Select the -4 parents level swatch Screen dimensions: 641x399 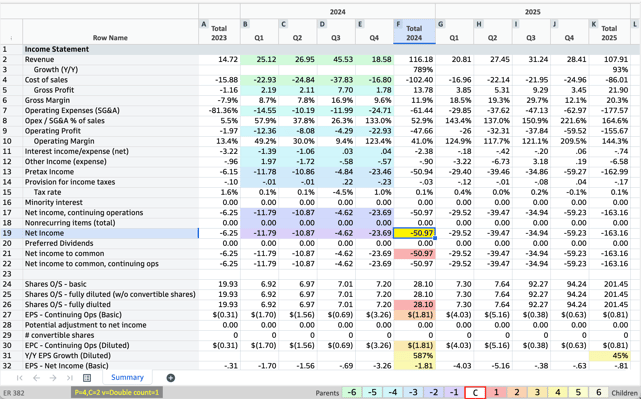click(x=392, y=392)
